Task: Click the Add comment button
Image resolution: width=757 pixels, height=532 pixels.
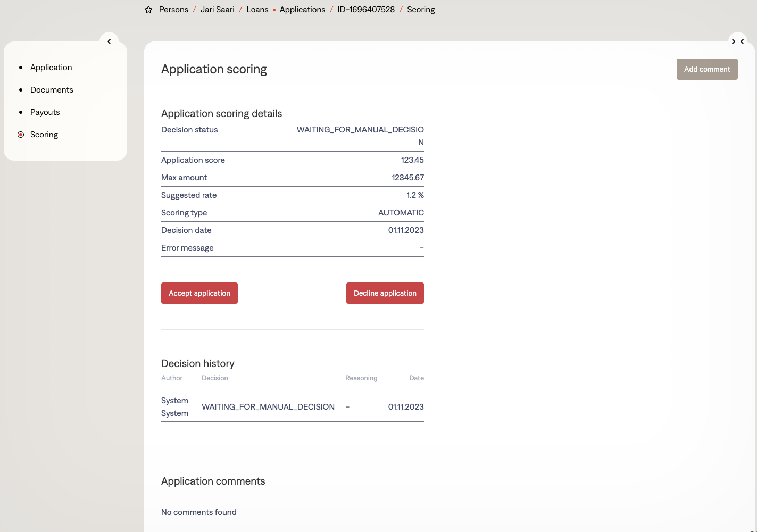Action: pos(707,69)
